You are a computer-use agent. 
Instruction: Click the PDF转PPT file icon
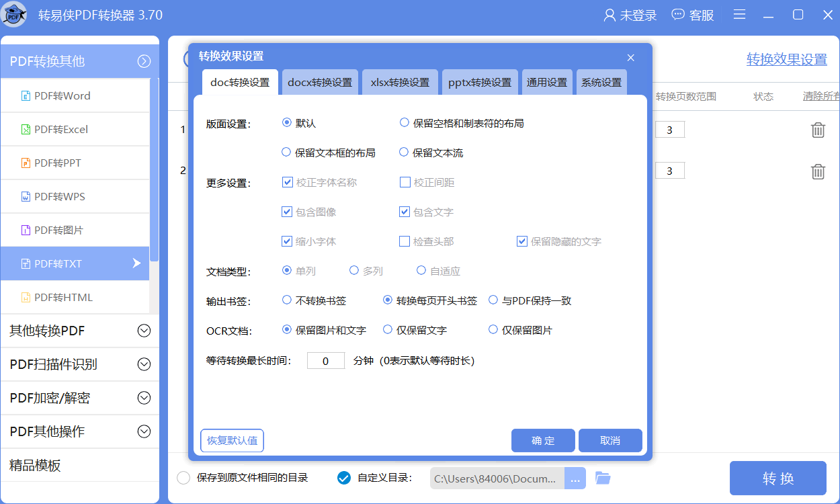point(26,163)
